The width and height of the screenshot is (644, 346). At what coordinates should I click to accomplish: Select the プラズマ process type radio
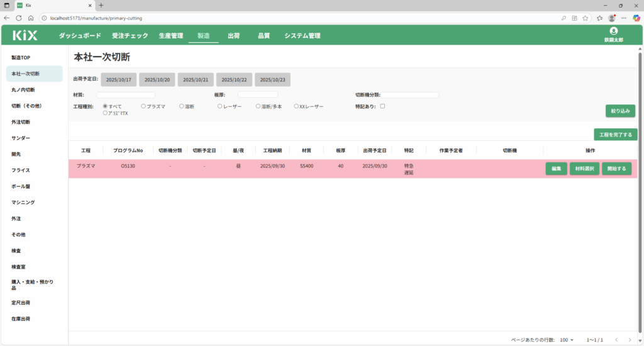tap(144, 107)
